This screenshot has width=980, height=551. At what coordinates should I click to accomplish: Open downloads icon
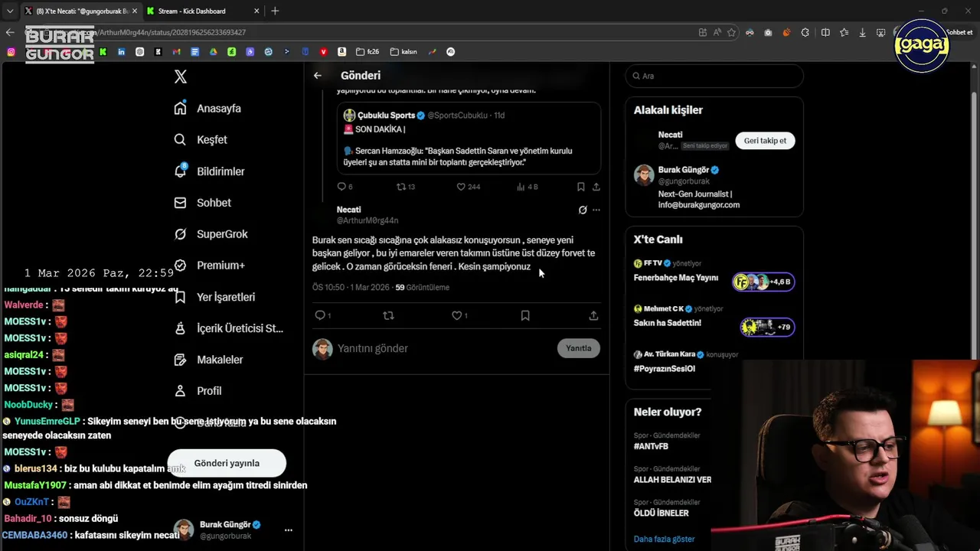point(863,32)
